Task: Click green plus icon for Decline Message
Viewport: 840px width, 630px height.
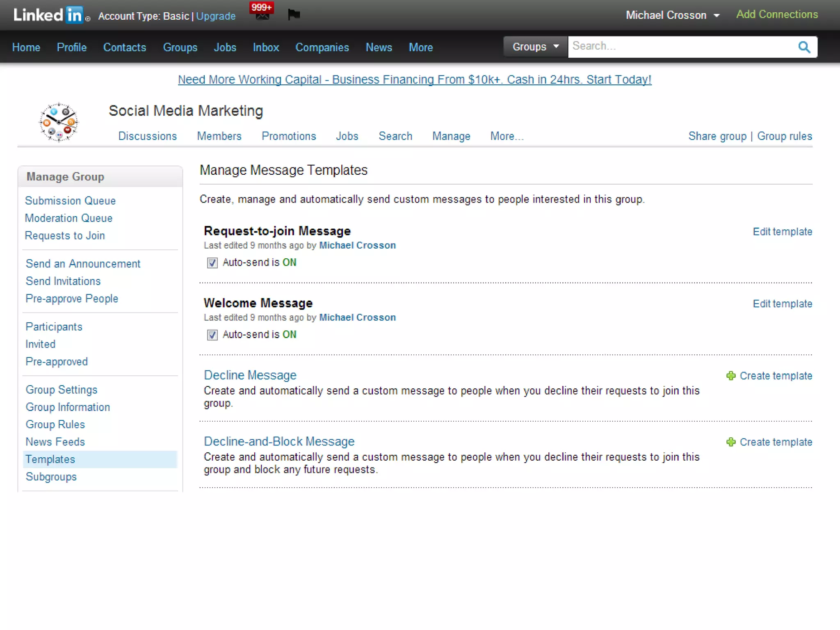Action: point(731,376)
